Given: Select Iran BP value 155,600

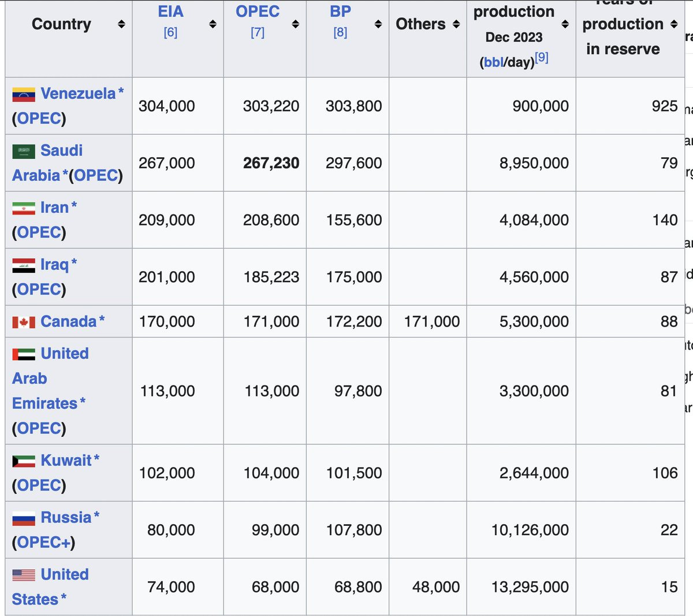Looking at the screenshot, I should 353,220.
